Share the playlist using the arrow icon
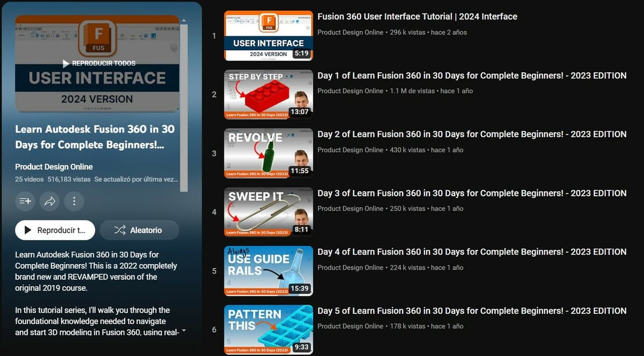Image resolution: width=644 pixels, height=356 pixels. pos(50,201)
